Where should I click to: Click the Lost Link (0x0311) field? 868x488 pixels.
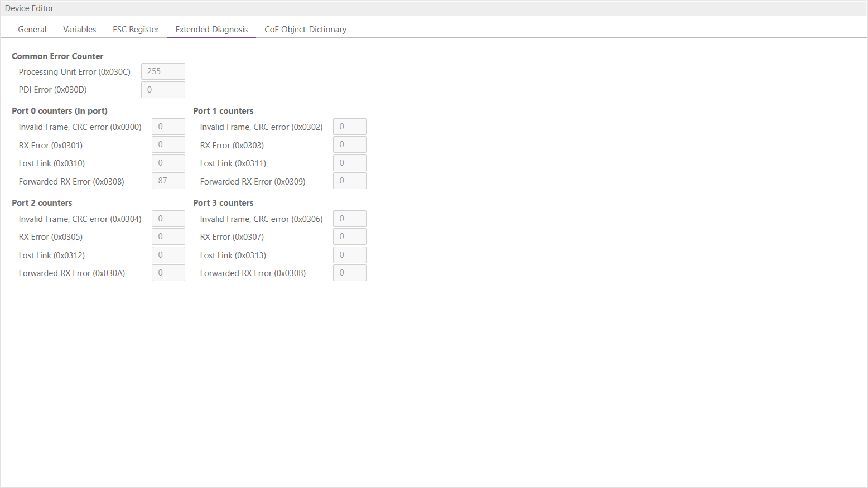pos(349,163)
